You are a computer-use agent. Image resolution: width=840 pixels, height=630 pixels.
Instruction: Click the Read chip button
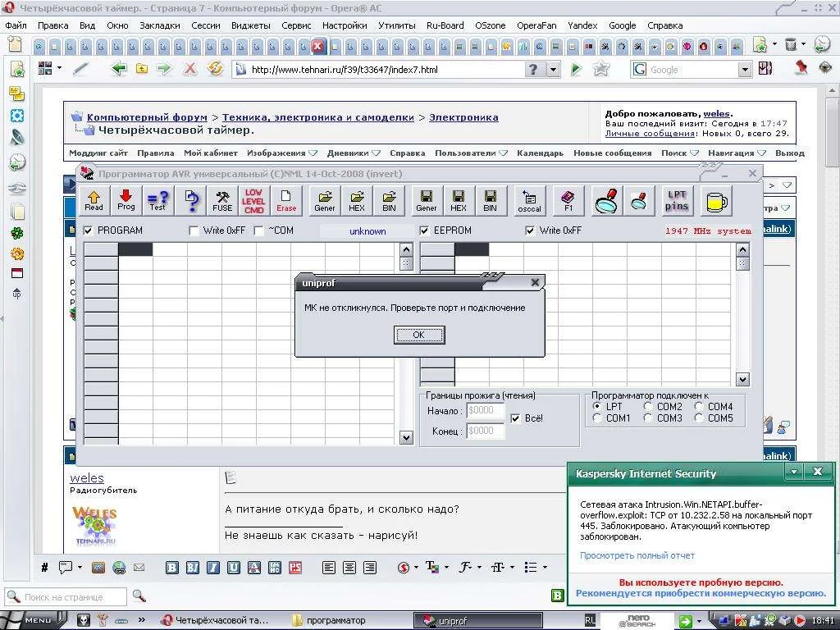(94, 200)
